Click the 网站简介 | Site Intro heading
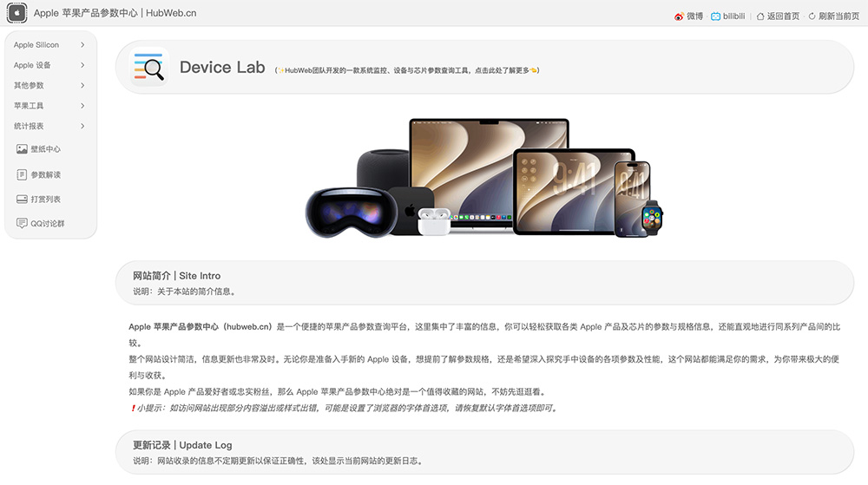This screenshot has height=485, width=868. pos(176,275)
